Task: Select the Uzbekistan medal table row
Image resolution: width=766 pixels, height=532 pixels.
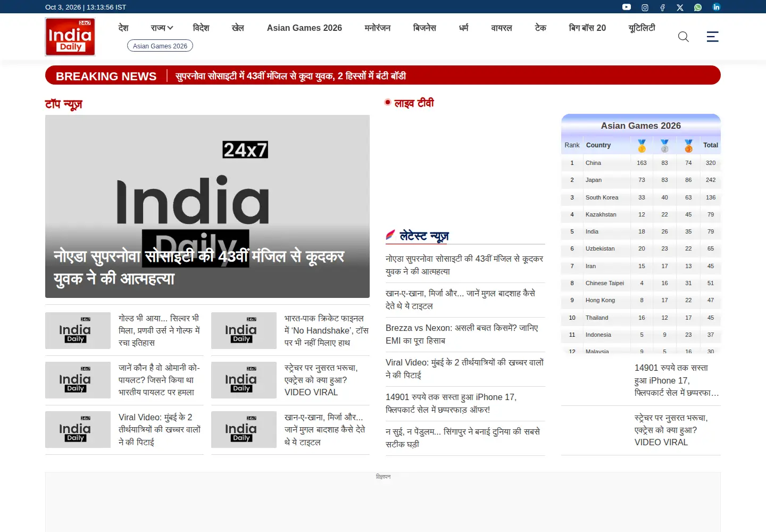Action: pos(641,248)
